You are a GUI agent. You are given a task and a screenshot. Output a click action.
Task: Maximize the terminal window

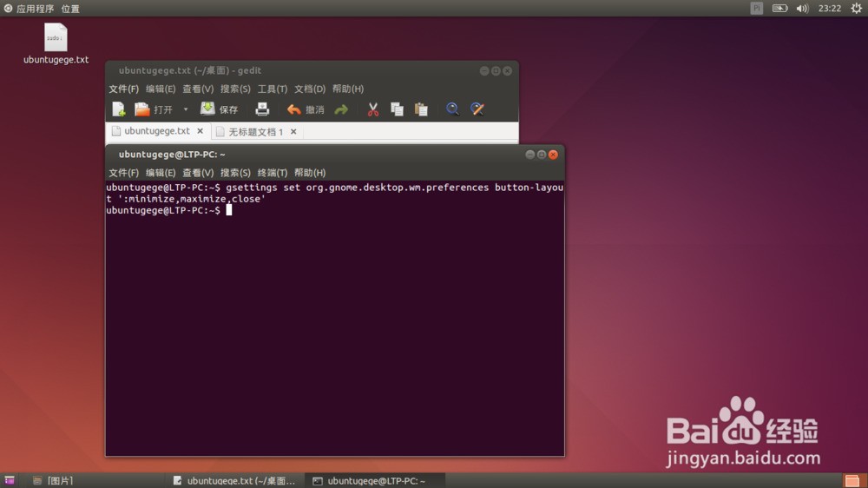pyautogui.click(x=542, y=155)
